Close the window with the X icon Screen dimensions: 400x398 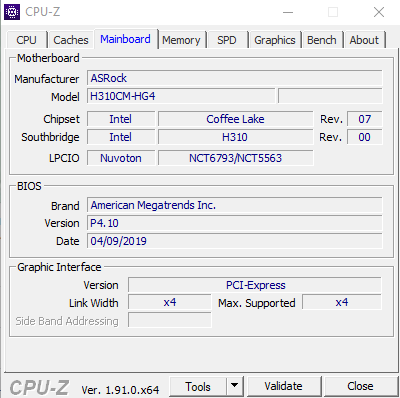click(x=379, y=12)
